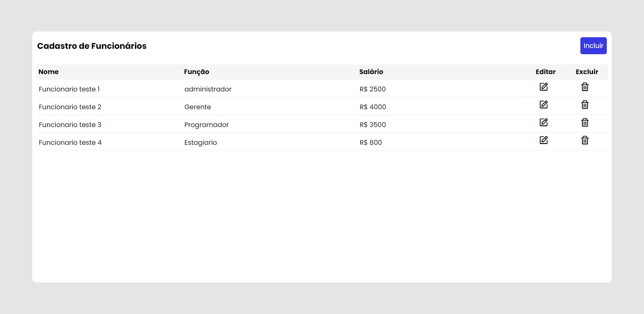
Task: Click the Função column header
Action: click(197, 72)
